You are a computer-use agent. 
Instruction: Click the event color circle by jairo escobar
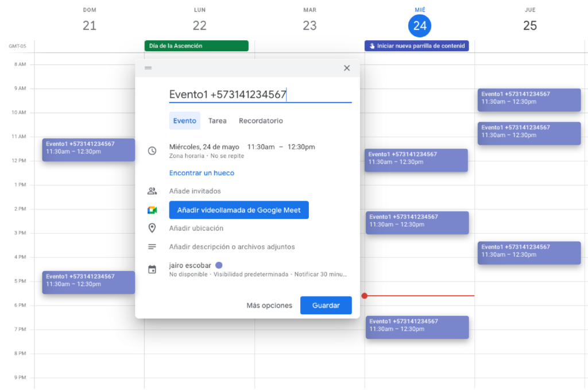point(218,265)
